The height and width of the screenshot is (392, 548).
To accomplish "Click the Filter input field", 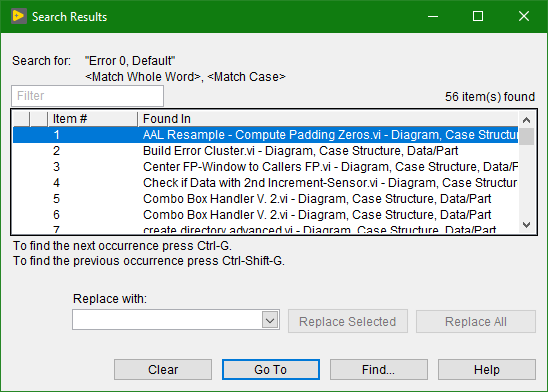I will pyautogui.click(x=87, y=96).
